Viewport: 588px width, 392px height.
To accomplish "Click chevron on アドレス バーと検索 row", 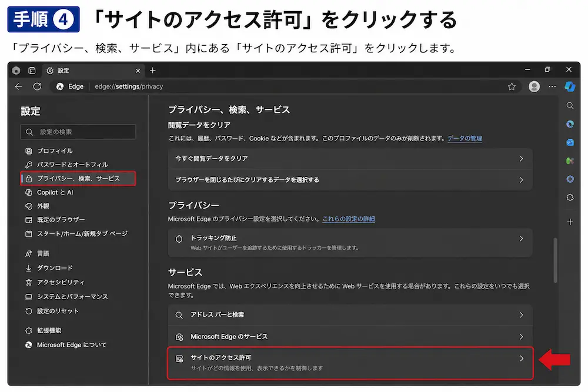I will pos(521,315).
